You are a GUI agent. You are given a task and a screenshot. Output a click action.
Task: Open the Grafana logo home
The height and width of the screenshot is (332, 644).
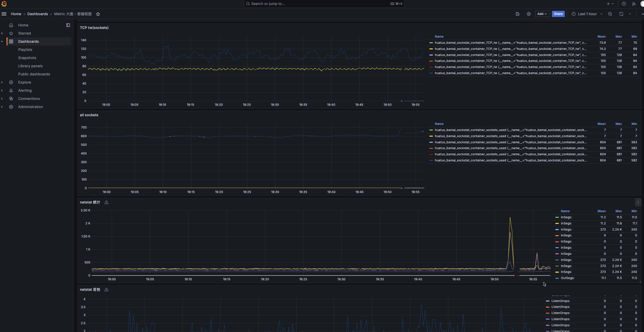click(4, 4)
